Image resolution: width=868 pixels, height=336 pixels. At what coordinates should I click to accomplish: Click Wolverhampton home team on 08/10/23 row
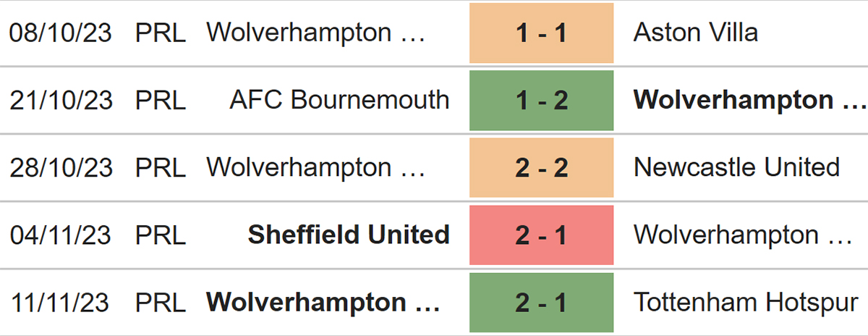pyautogui.click(x=316, y=33)
